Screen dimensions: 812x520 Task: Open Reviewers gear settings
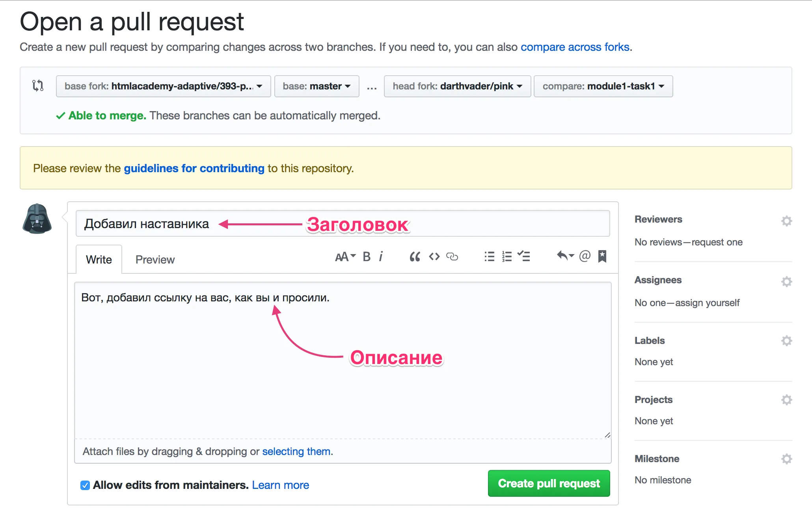786,221
